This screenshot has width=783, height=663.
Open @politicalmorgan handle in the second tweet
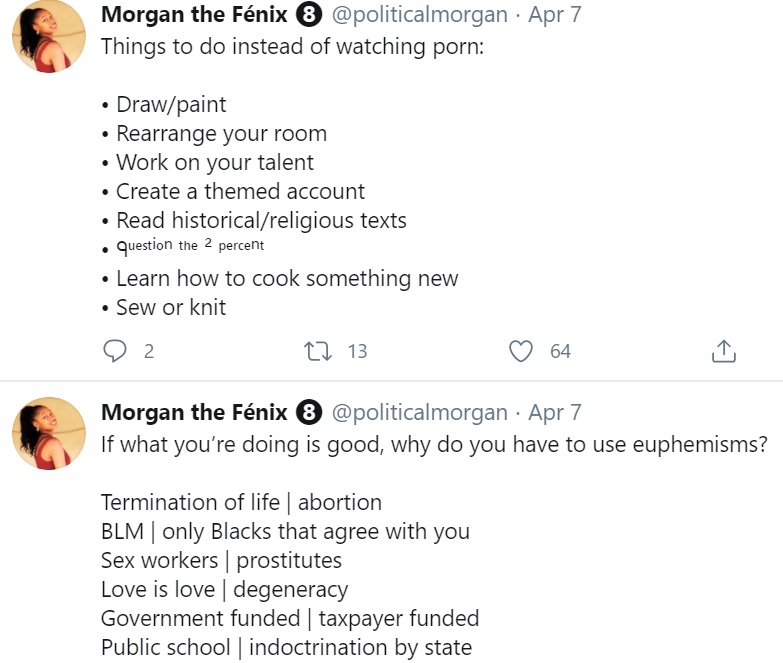pos(419,412)
